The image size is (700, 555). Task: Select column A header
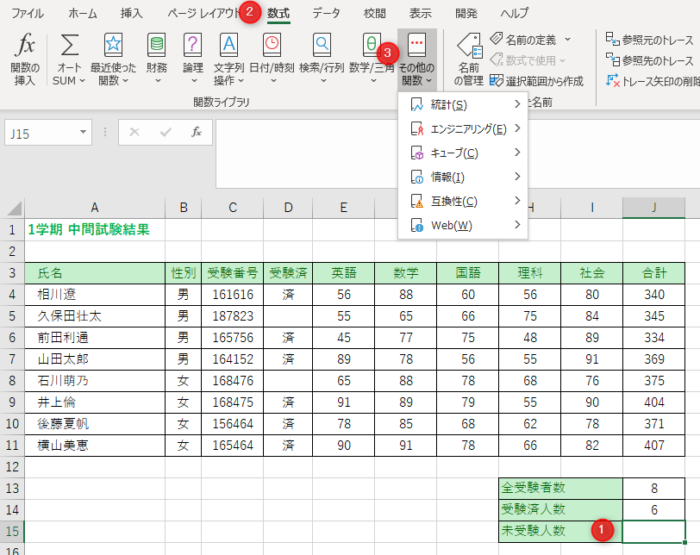coord(94,207)
